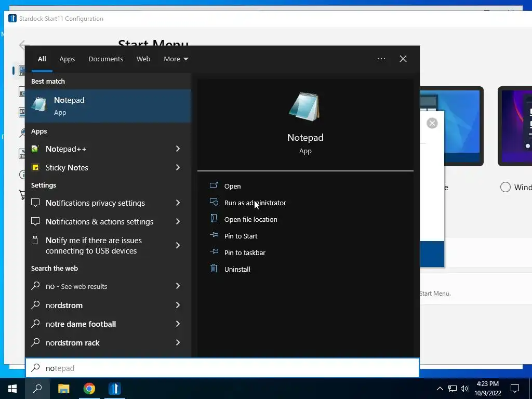
Task: Click the Pin to taskbar pin icon
Action: click(214, 251)
